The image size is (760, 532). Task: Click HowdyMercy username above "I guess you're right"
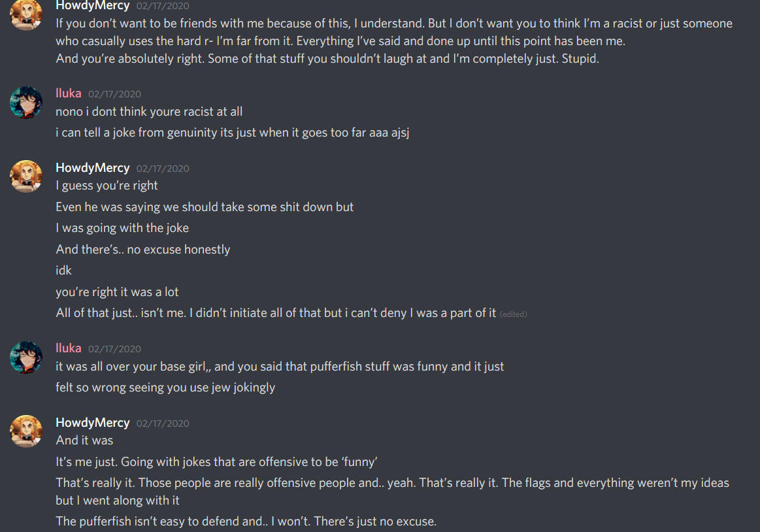[x=93, y=168]
